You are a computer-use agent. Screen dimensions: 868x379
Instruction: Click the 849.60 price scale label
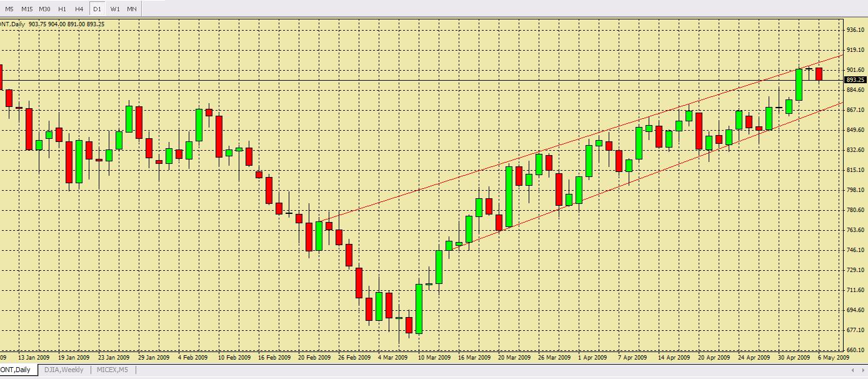pos(855,129)
